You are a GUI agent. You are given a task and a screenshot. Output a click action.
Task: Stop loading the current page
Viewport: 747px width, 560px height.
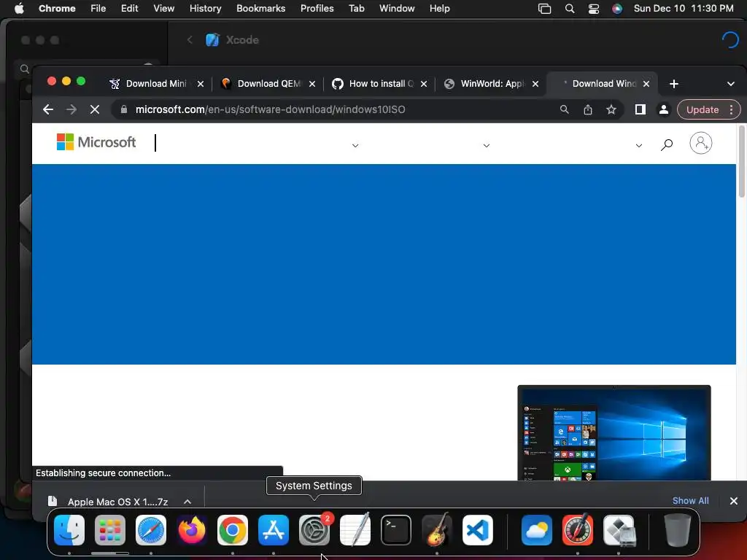[x=95, y=109]
